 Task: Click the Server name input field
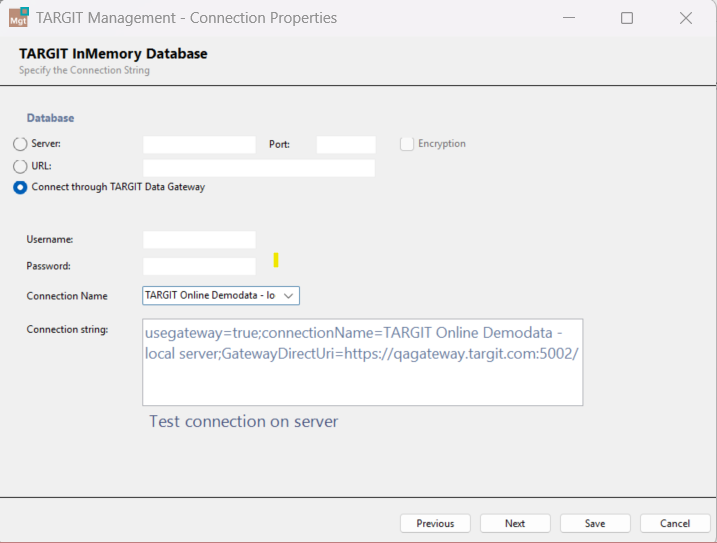pyautogui.click(x=199, y=145)
